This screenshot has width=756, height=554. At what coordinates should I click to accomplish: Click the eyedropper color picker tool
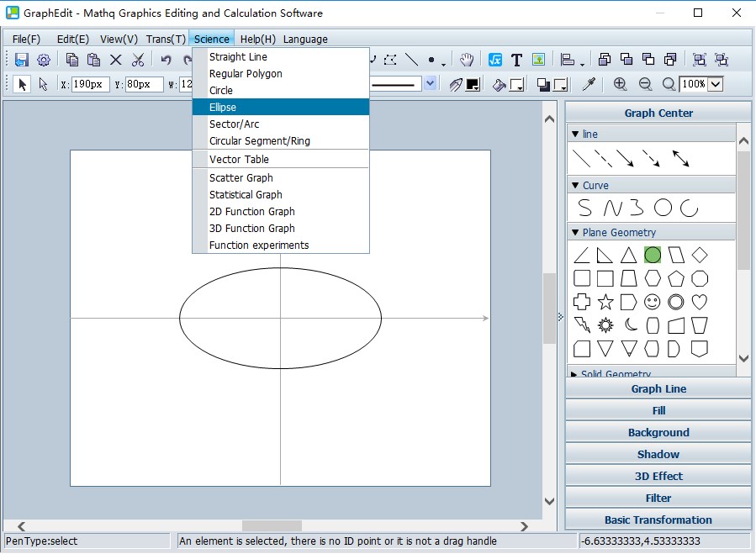click(x=589, y=84)
